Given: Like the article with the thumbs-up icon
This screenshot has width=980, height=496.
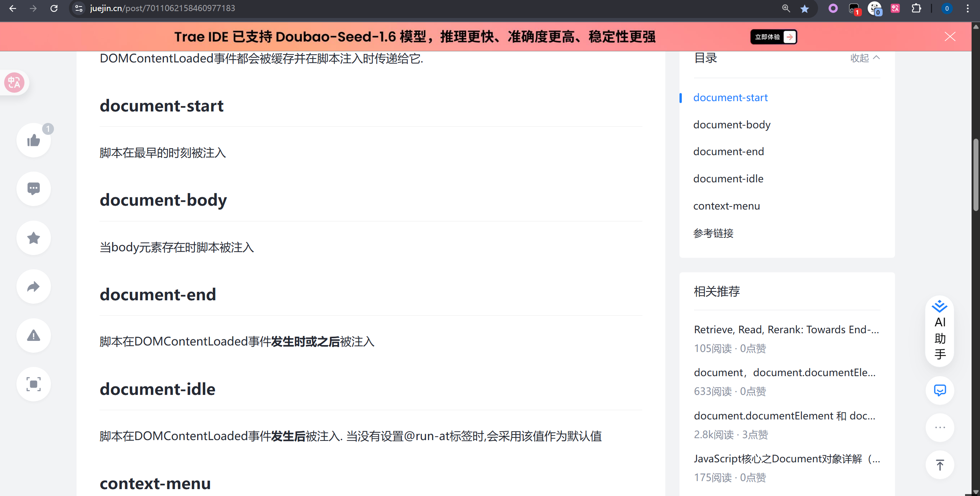Looking at the screenshot, I should tap(34, 140).
